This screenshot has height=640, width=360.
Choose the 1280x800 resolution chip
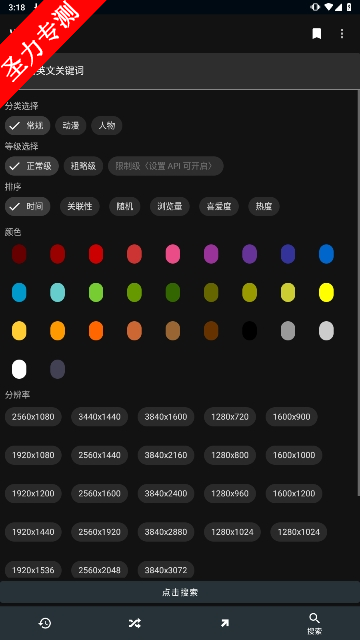tap(230, 455)
